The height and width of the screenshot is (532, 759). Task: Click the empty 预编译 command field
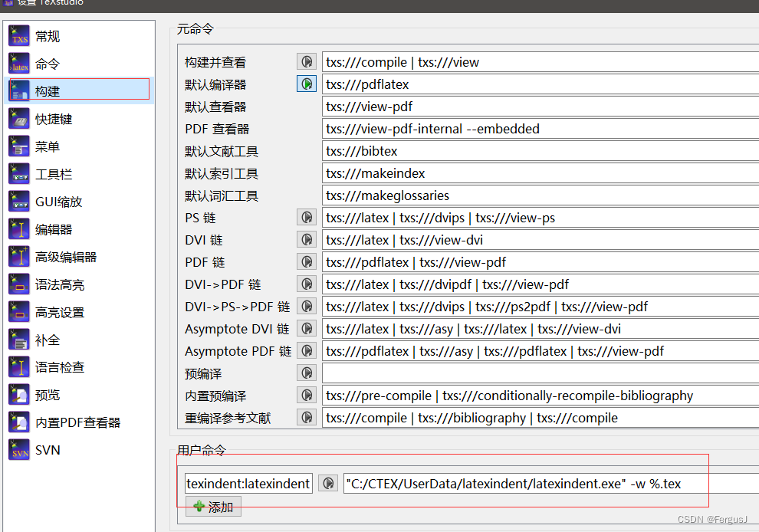click(540, 373)
